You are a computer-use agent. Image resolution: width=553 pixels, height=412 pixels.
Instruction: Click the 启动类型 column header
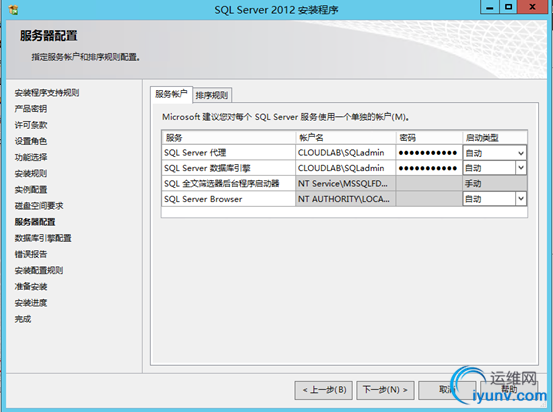[x=495, y=138]
